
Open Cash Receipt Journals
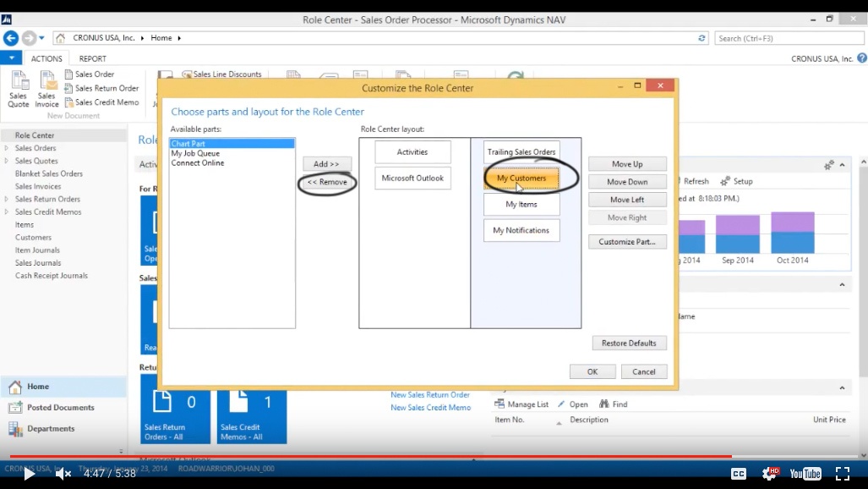pyautogui.click(x=52, y=276)
